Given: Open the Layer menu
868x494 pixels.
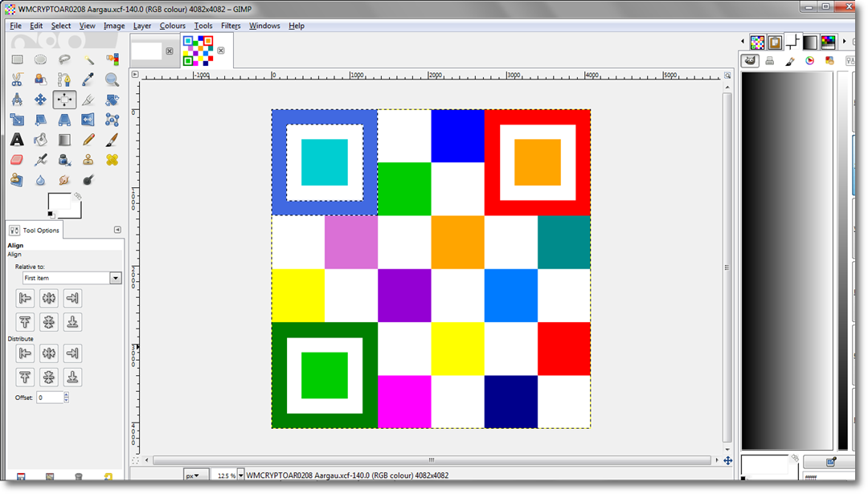Looking at the screenshot, I should pyautogui.click(x=141, y=26).
